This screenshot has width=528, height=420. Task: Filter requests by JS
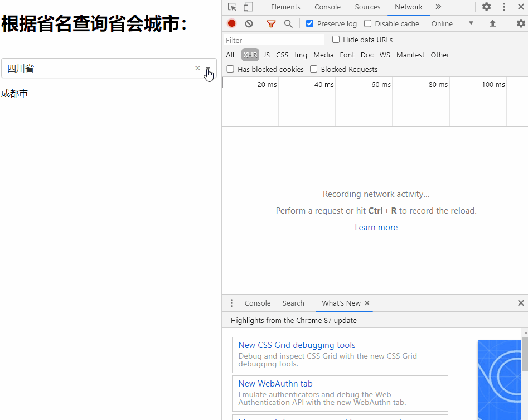coord(267,55)
